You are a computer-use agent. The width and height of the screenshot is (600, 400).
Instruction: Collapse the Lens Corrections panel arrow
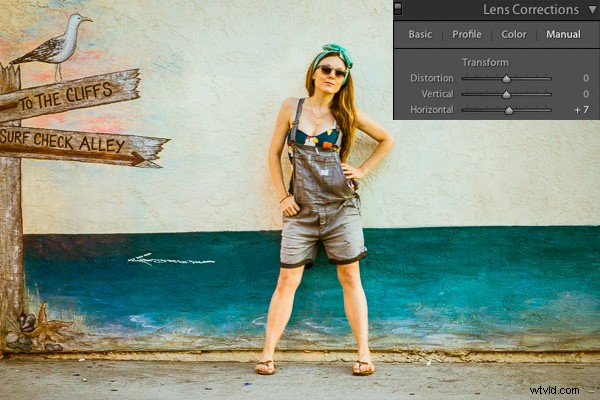point(593,10)
